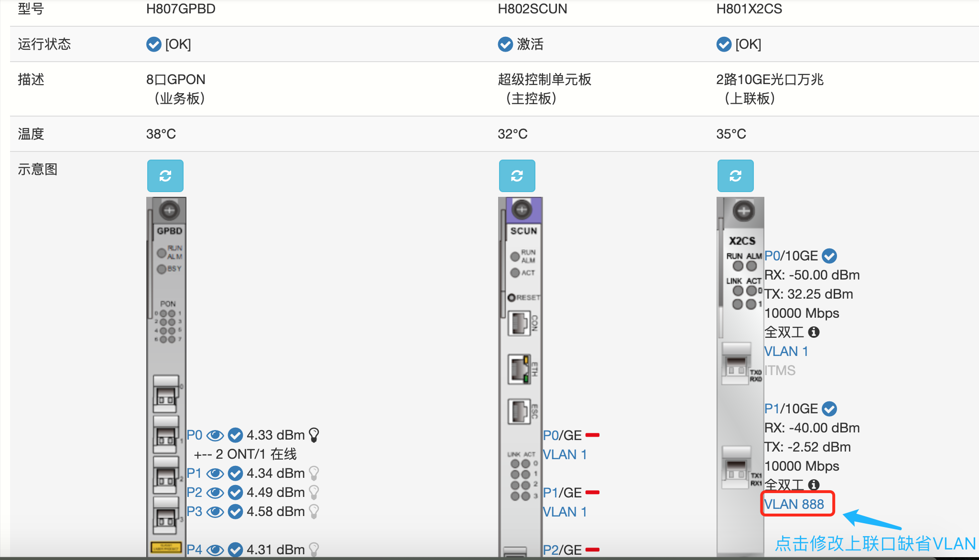
Task: Toggle eye icon for port P0
Action: click(x=215, y=435)
